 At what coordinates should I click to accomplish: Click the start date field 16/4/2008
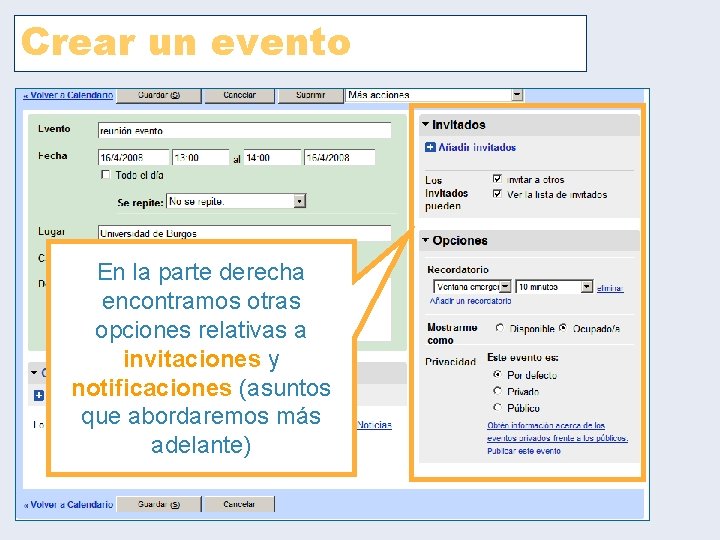pyautogui.click(x=133, y=157)
